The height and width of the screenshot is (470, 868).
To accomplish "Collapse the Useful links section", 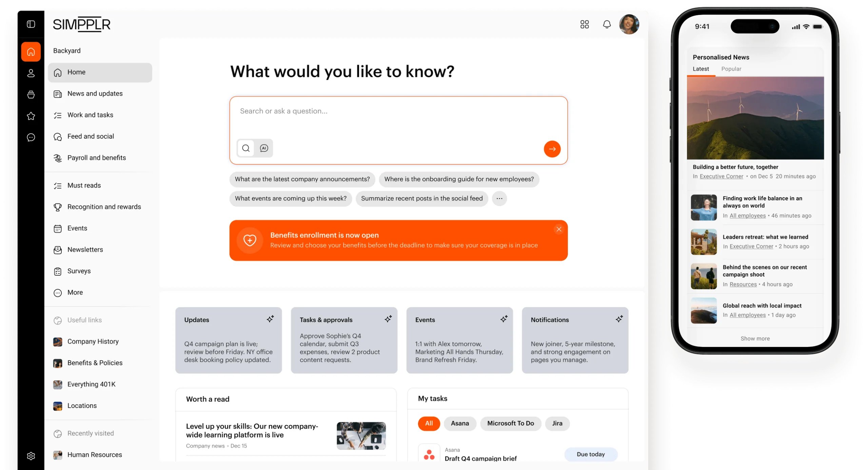I will point(84,320).
